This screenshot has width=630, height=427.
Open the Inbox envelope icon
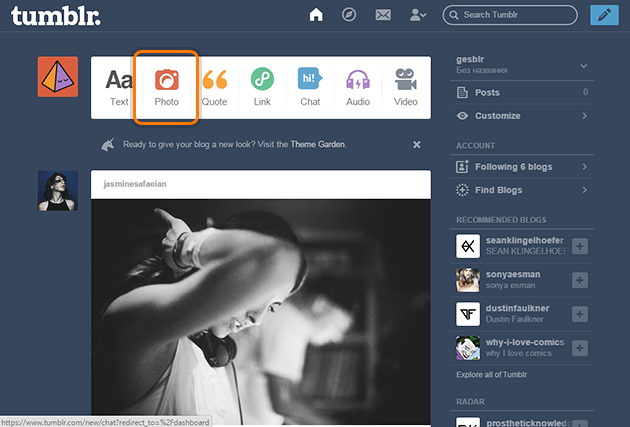pyautogui.click(x=382, y=15)
